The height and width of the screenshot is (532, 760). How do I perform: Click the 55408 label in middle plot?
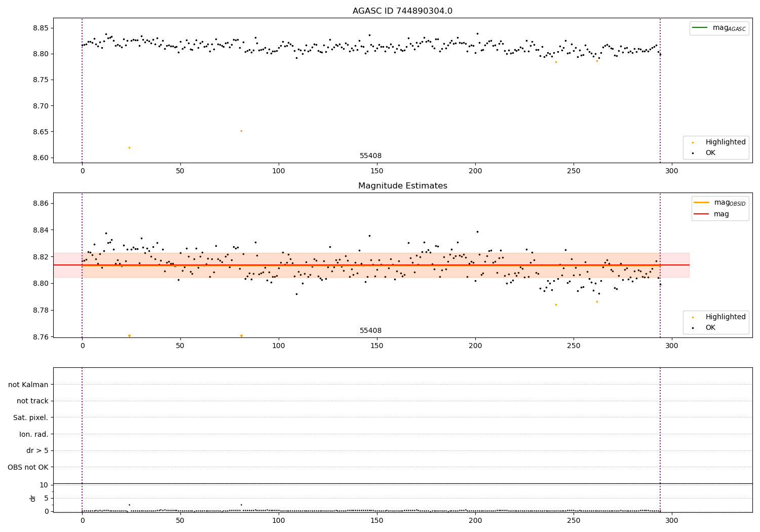(x=371, y=331)
